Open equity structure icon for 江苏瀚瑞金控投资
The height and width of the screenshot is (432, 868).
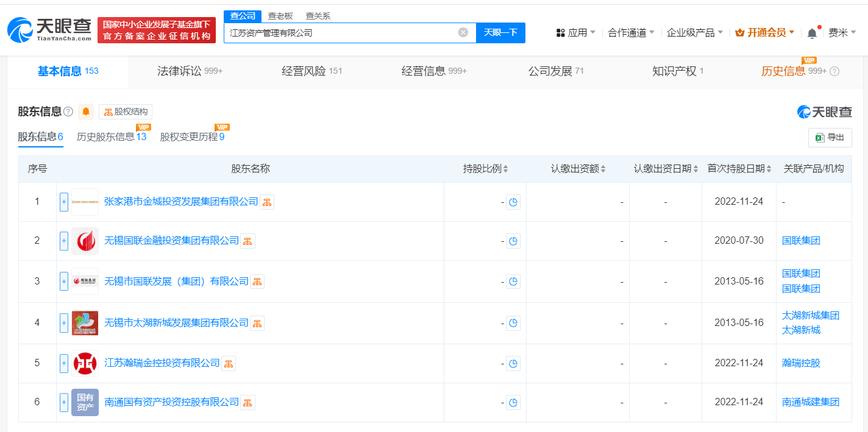point(229,363)
